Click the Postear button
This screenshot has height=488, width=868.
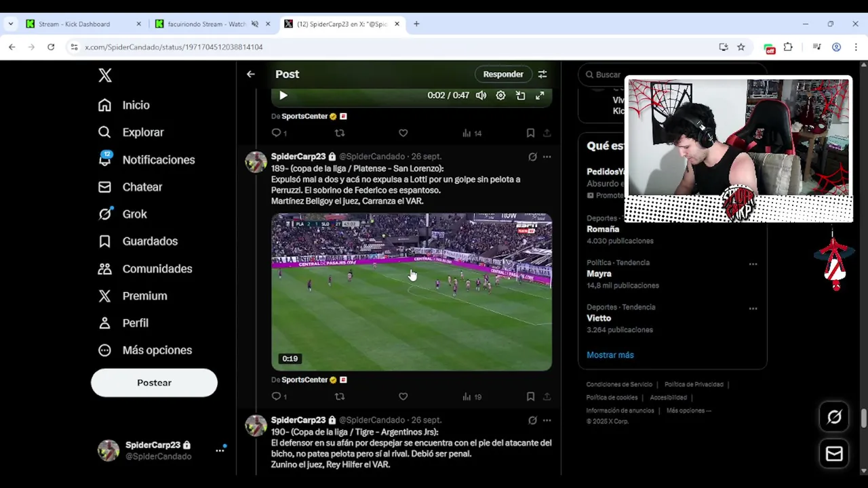[x=154, y=383]
